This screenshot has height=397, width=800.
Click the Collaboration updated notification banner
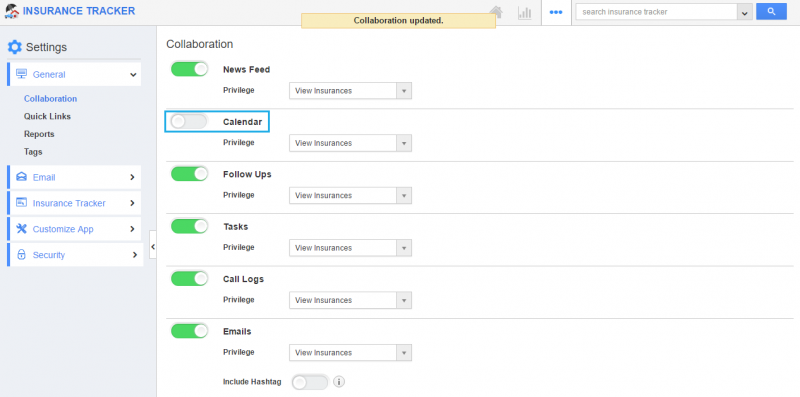pyautogui.click(x=398, y=21)
